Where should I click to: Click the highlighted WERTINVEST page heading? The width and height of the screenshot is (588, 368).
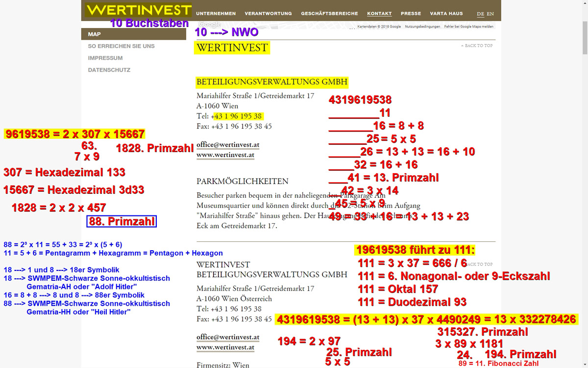pyautogui.click(x=232, y=48)
